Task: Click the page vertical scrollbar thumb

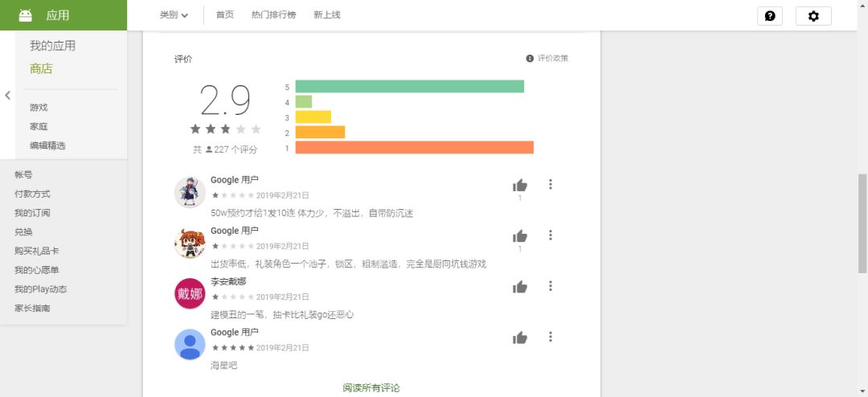Action: click(x=862, y=223)
